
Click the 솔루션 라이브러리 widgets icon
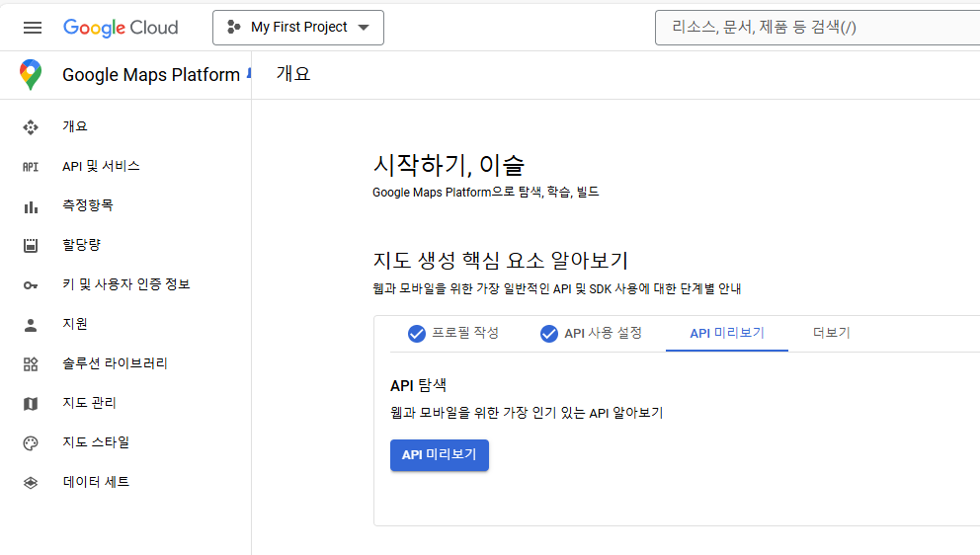pos(31,364)
